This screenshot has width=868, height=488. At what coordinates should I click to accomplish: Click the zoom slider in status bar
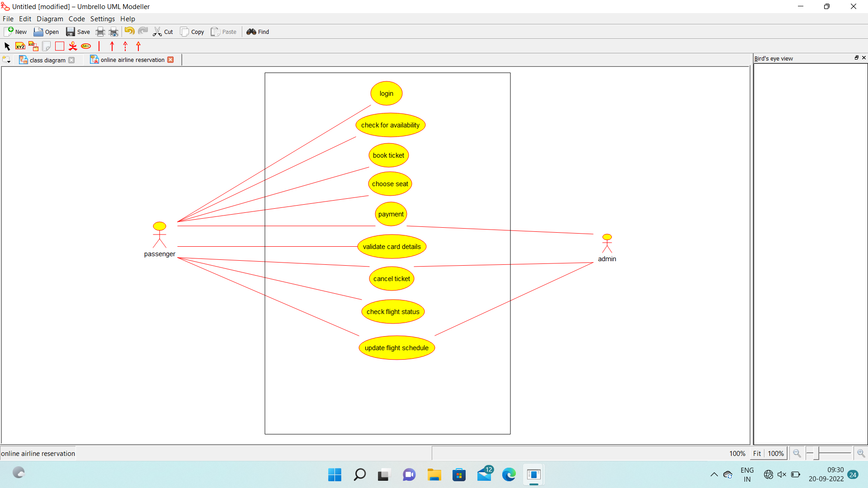(832, 453)
